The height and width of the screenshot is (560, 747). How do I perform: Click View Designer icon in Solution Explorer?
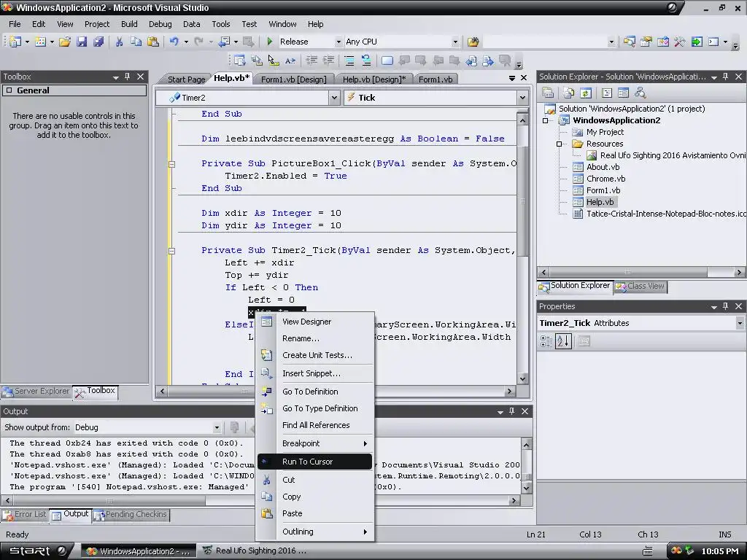coord(623,93)
